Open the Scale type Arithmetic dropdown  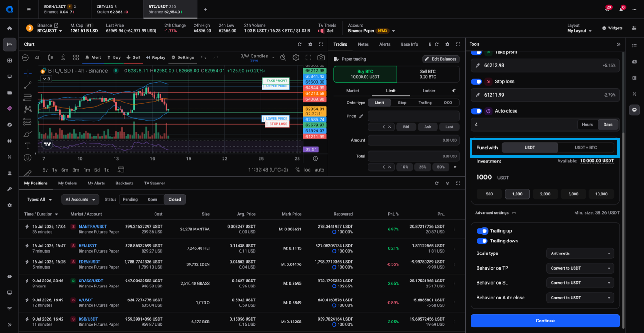580,253
